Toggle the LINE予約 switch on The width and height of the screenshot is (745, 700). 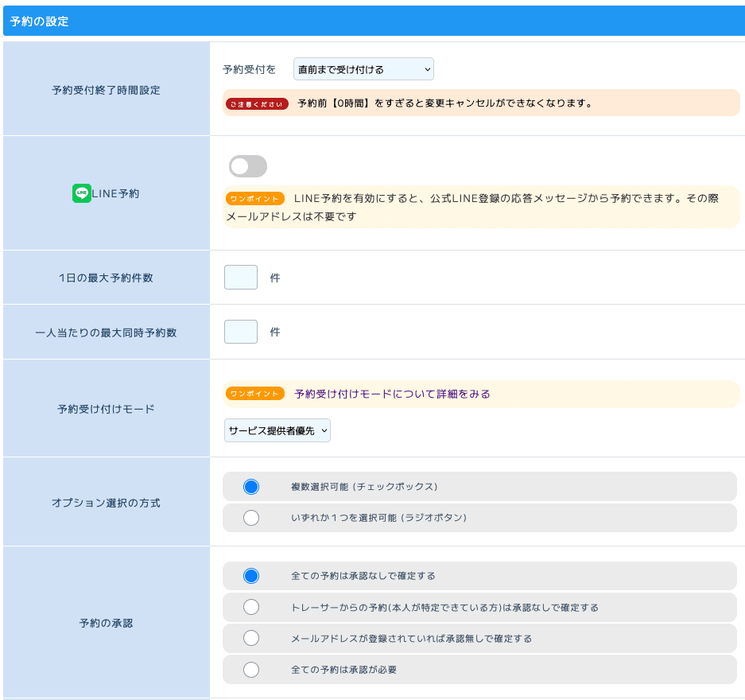pos(247,166)
